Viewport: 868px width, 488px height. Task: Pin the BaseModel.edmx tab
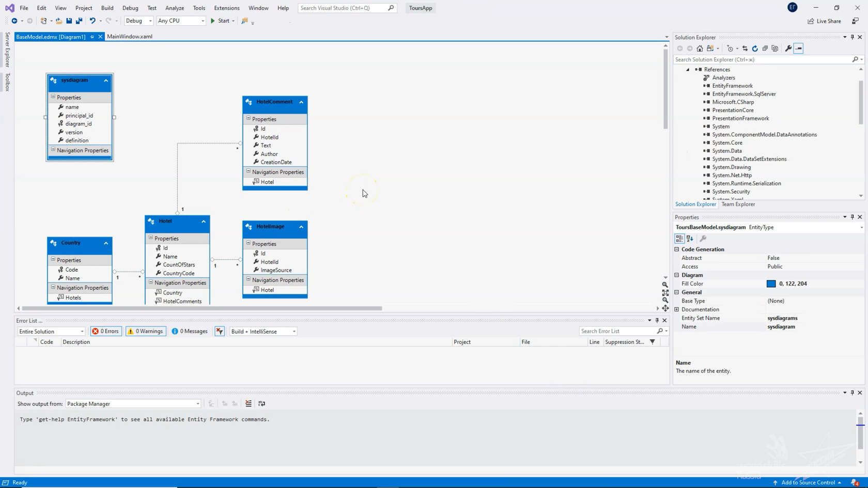pos(92,37)
